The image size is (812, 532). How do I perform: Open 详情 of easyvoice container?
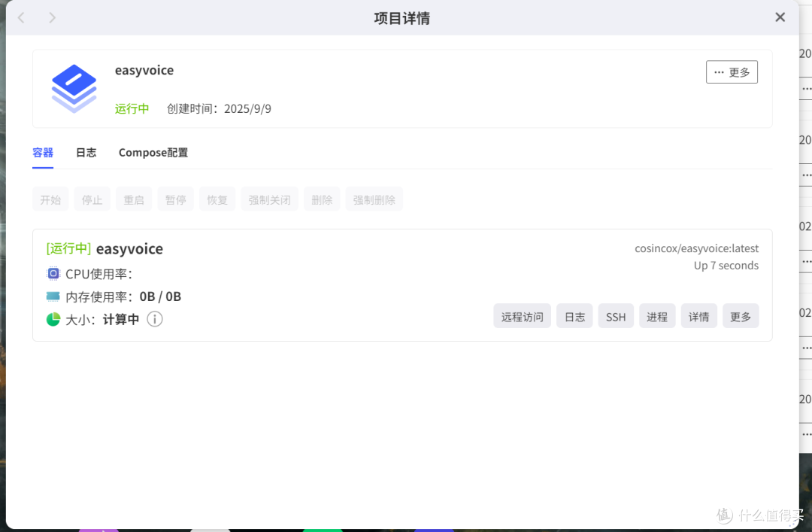[698, 316]
